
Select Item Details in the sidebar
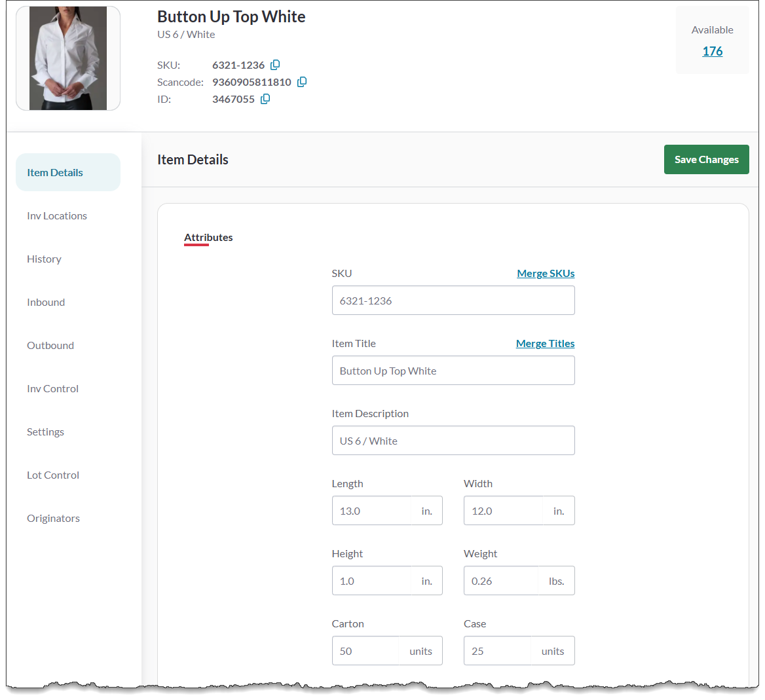point(55,172)
